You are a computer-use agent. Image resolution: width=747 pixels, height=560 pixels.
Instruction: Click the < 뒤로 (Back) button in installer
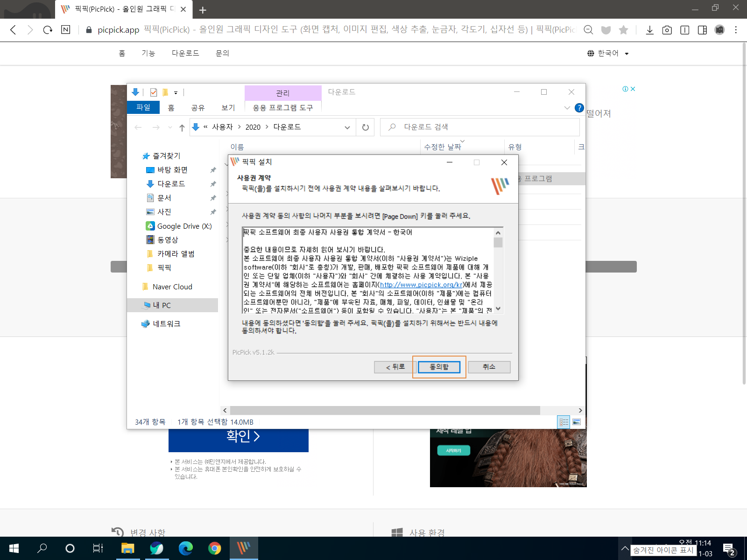coord(395,367)
